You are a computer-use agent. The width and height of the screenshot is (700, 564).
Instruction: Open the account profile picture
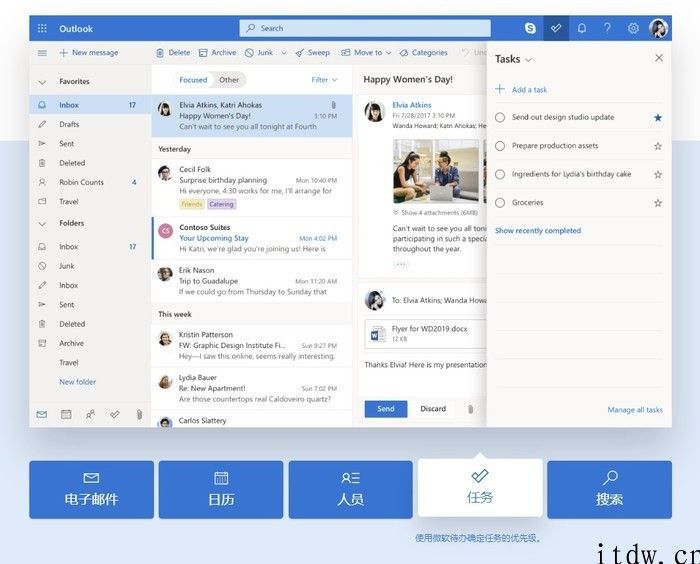pos(658,29)
